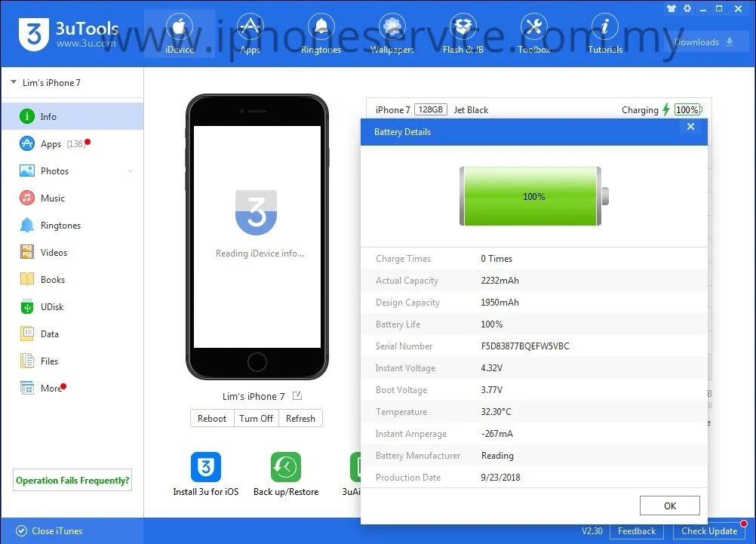Click the Reboot button

click(x=212, y=418)
